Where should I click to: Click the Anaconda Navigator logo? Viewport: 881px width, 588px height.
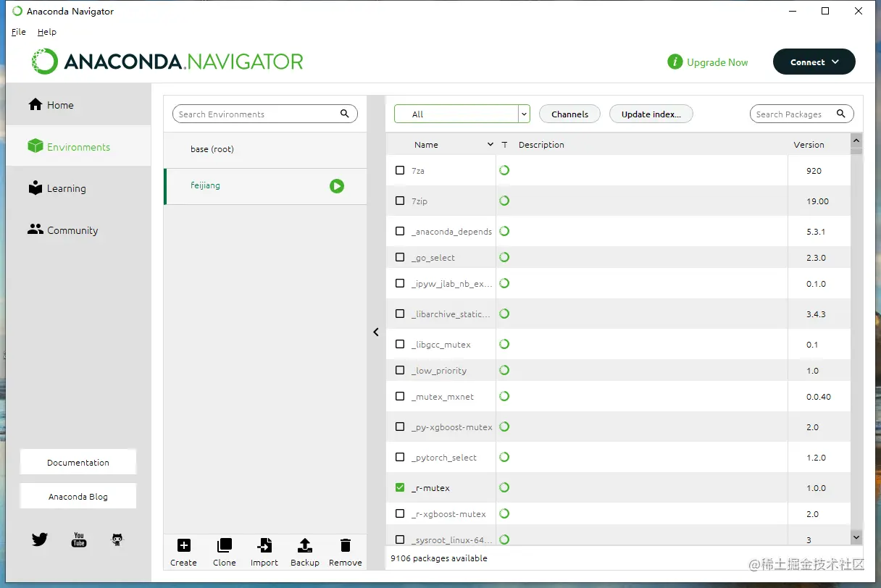pos(167,62)
